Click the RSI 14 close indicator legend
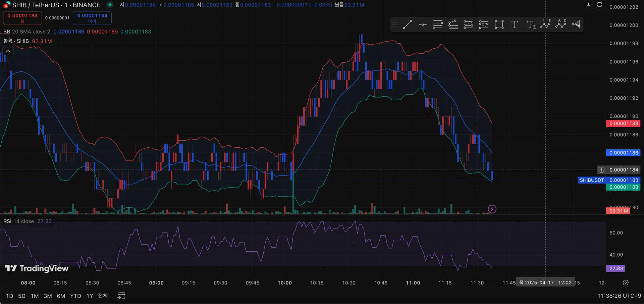 click(x=19, y=221)
